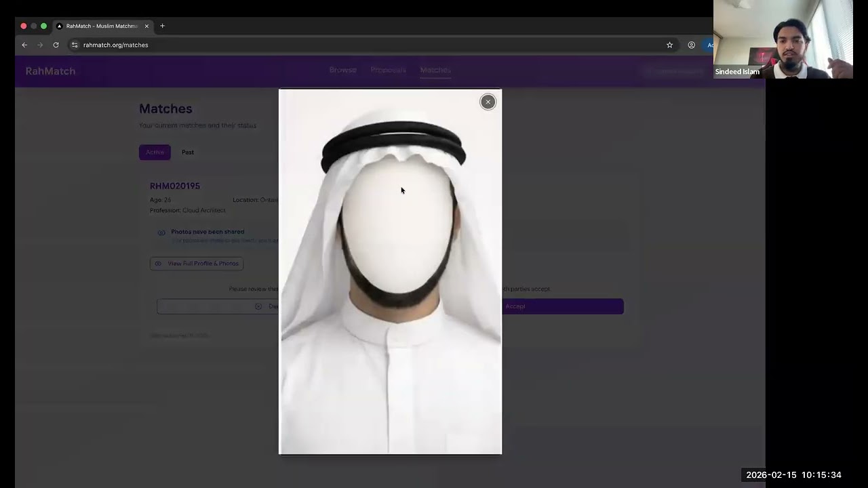Close the enlarged photo overlay
868x488 pixels.
488,102
